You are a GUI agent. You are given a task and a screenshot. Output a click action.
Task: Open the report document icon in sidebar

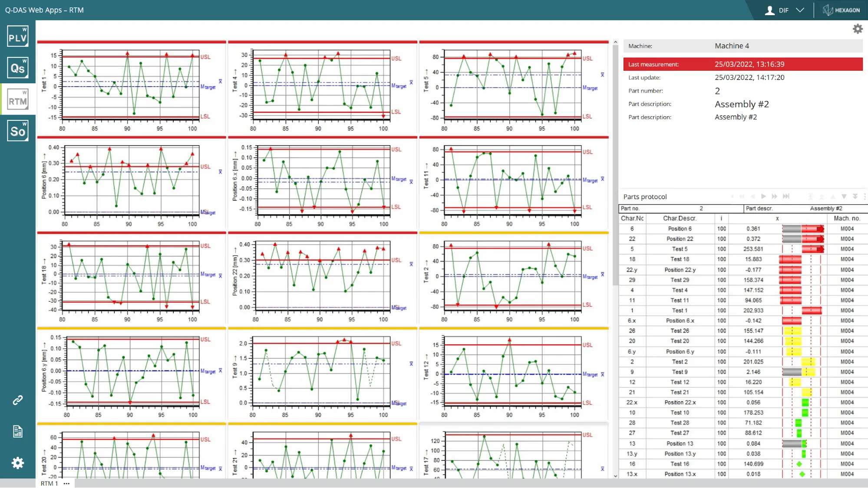(18, 432)
